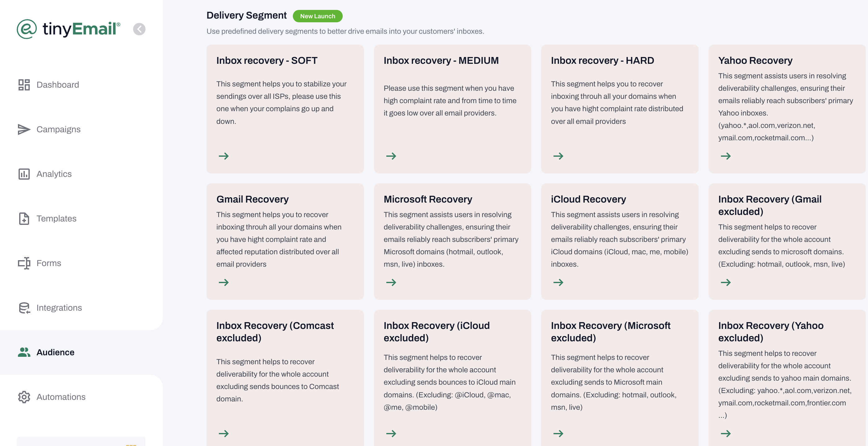
Task: Click the Yahoo Recovery title
Action: (x=755, y=61)
